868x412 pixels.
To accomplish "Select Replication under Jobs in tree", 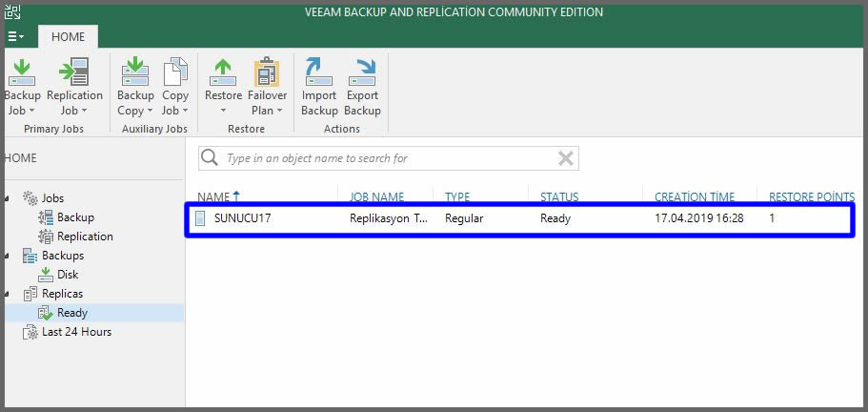I will (85, 237).
